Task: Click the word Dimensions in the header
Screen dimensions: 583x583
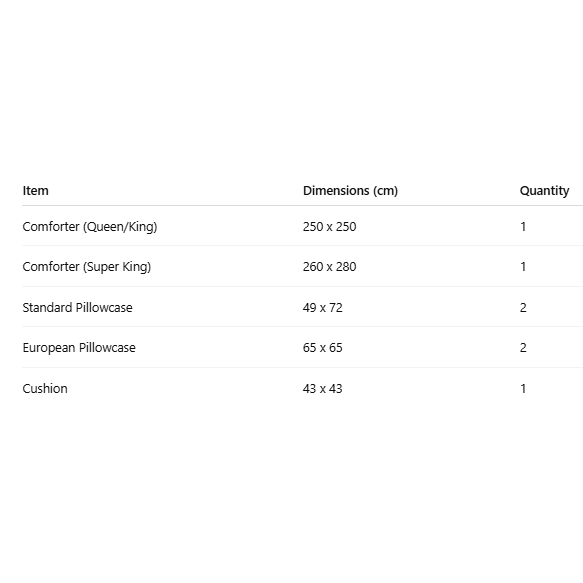Action: 336,191
